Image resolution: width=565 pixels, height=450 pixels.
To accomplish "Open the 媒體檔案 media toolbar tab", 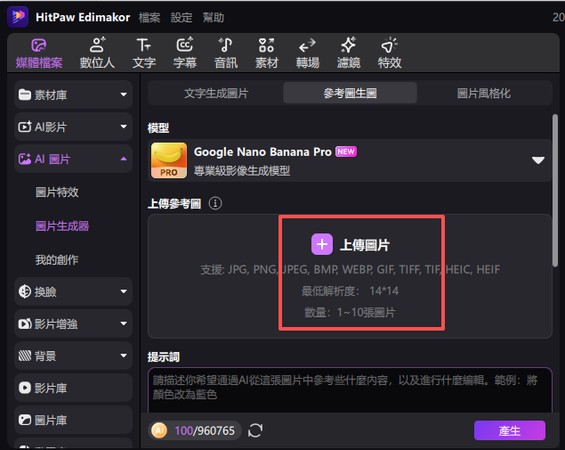I will (x=39, y=54).
